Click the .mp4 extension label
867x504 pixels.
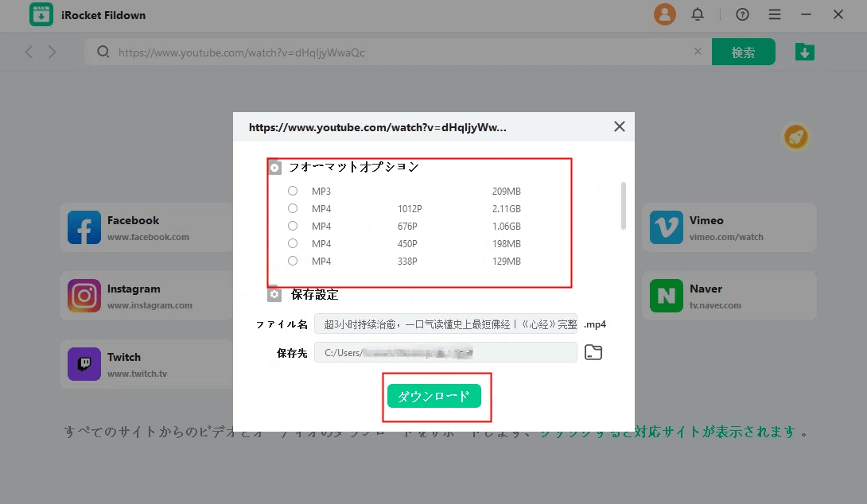(595, 324)
